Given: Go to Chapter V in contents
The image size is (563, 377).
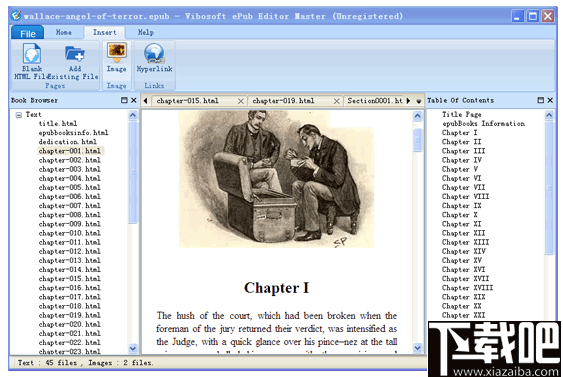Looking at the screenshot, I should 460,169.
